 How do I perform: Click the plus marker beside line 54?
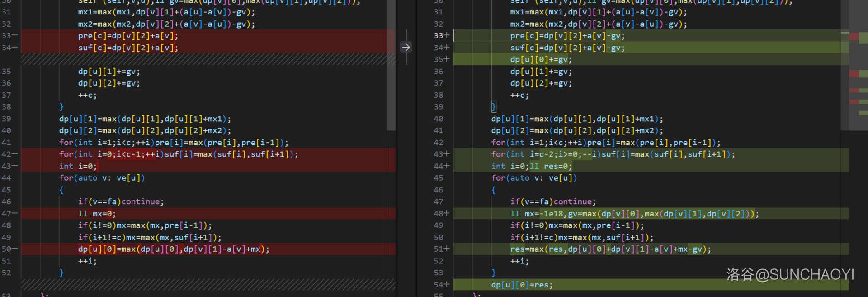(x=447, y=285)
